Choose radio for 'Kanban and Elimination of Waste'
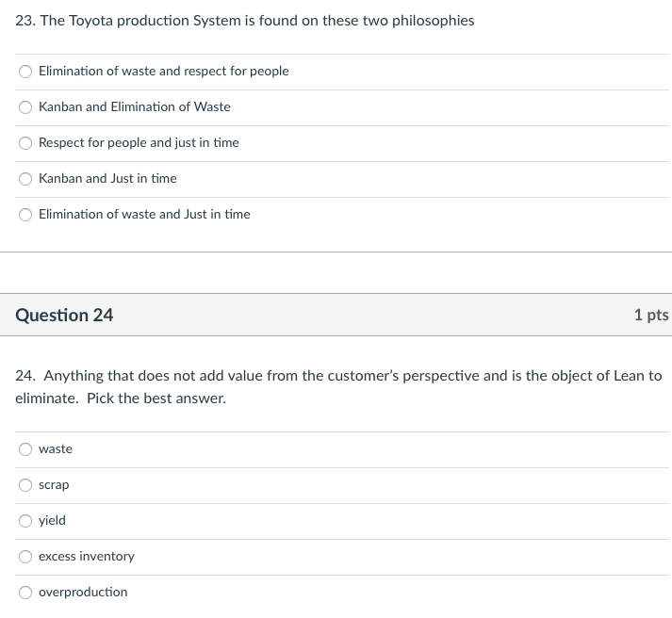Screen dimensions: 672x618 pyautogui.click(x=25, y=107)
